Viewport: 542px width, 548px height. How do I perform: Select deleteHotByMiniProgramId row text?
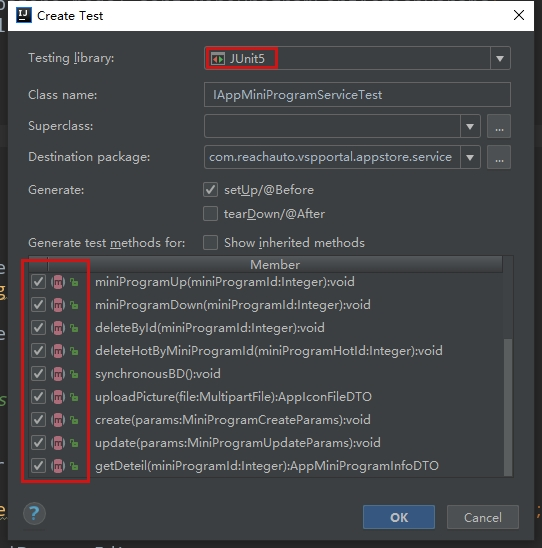(x=269, y=351)
